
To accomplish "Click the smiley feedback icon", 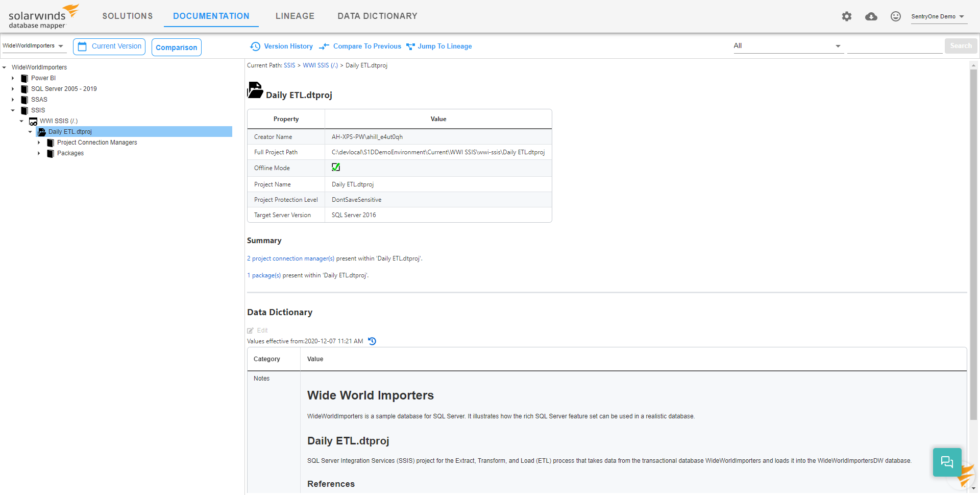I will [896, 16].
